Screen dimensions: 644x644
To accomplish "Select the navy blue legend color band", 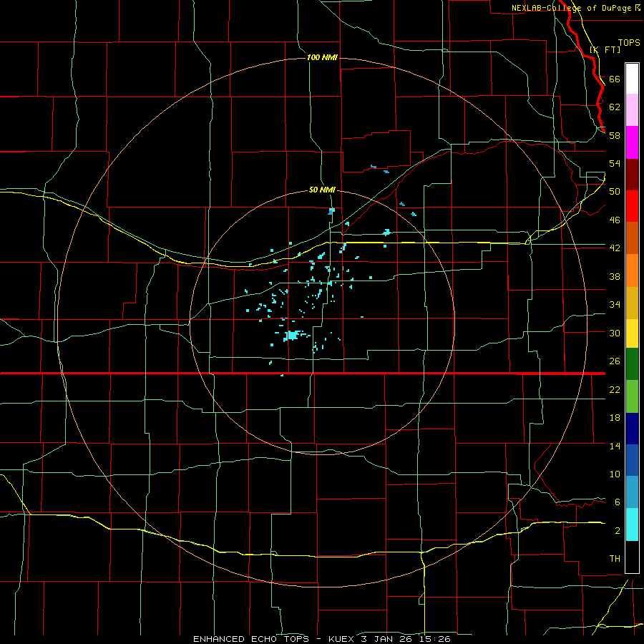I will coord(632,429).
